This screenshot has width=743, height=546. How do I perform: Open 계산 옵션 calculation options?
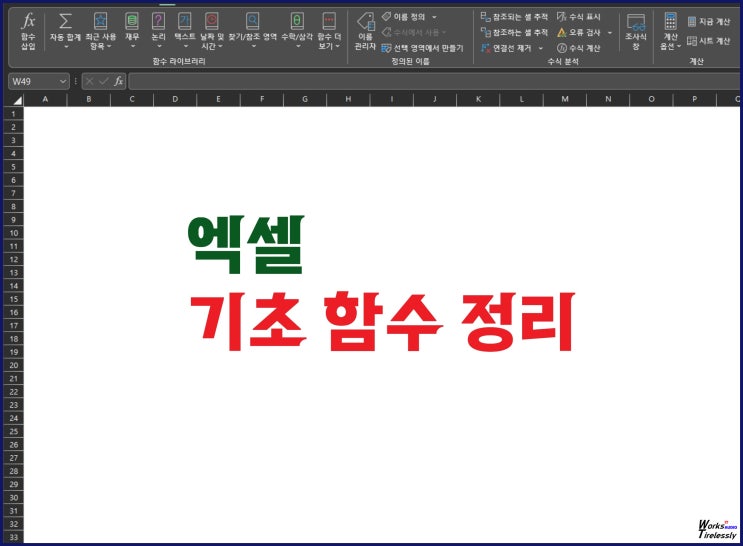[x=670, y=31]
